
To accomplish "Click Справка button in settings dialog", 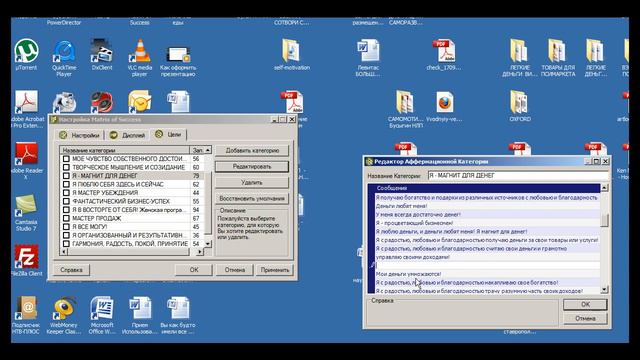I will [71, 270].
